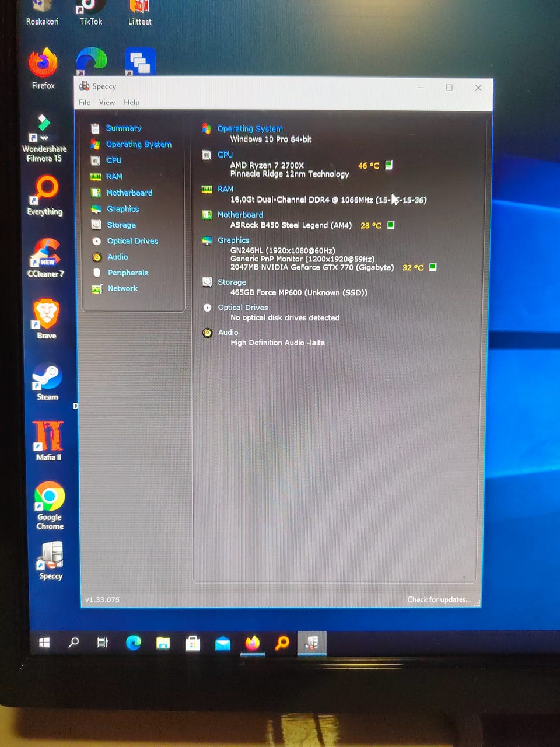Open taskbar Search magnifier

pyautogui.click(x=73, y=643)
